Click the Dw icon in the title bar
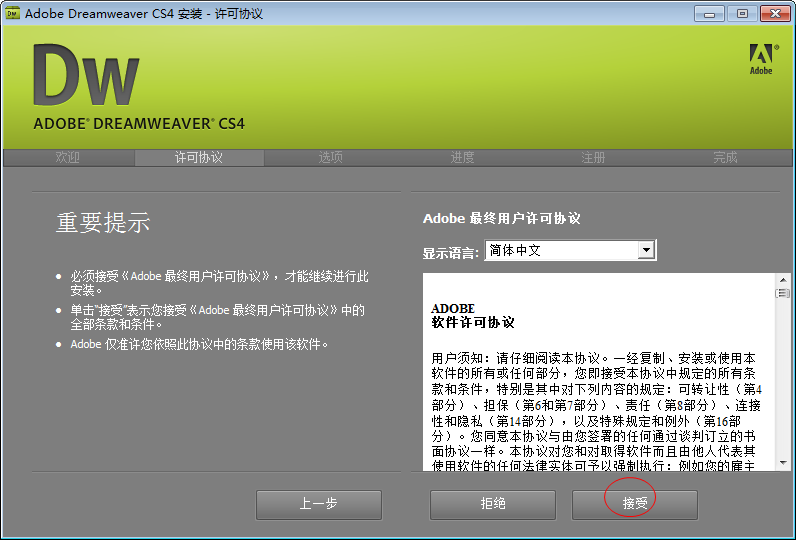 point(13,13)
